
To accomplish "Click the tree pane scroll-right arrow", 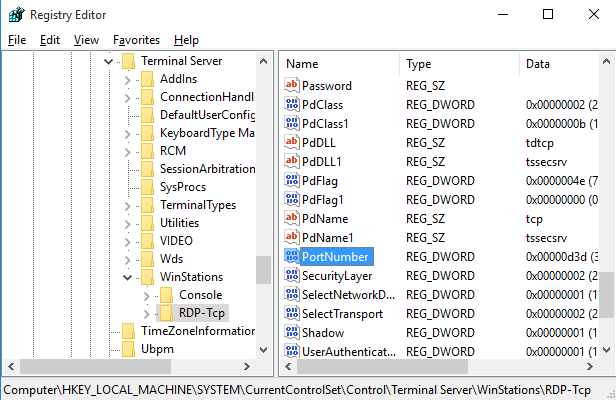I will (x=247, y=367).
